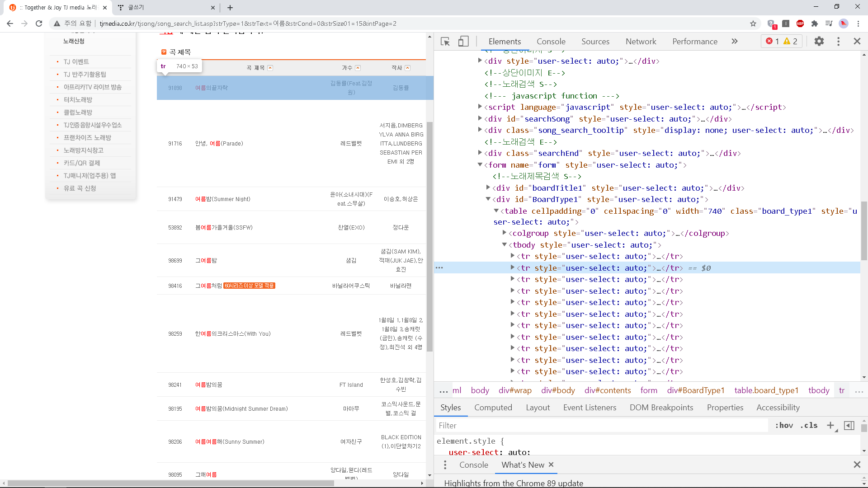Toggle the device toolbar icon

463,42
